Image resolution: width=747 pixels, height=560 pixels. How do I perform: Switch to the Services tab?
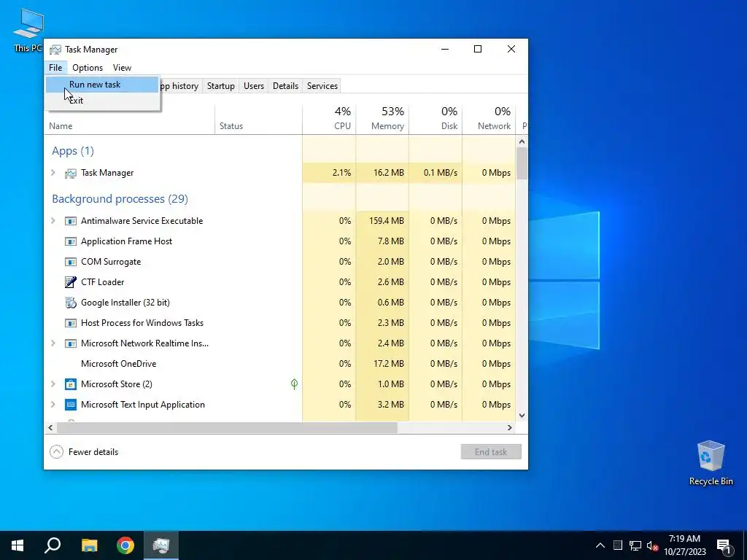point(322,86)
